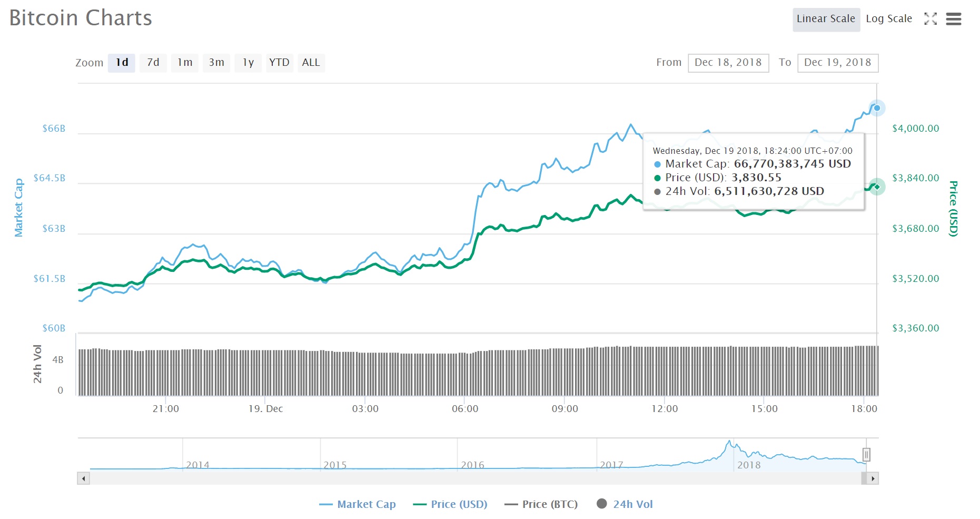Click the 03:00 time axis label
Screen dimensions: 980x519
click(x=365, y=409)
